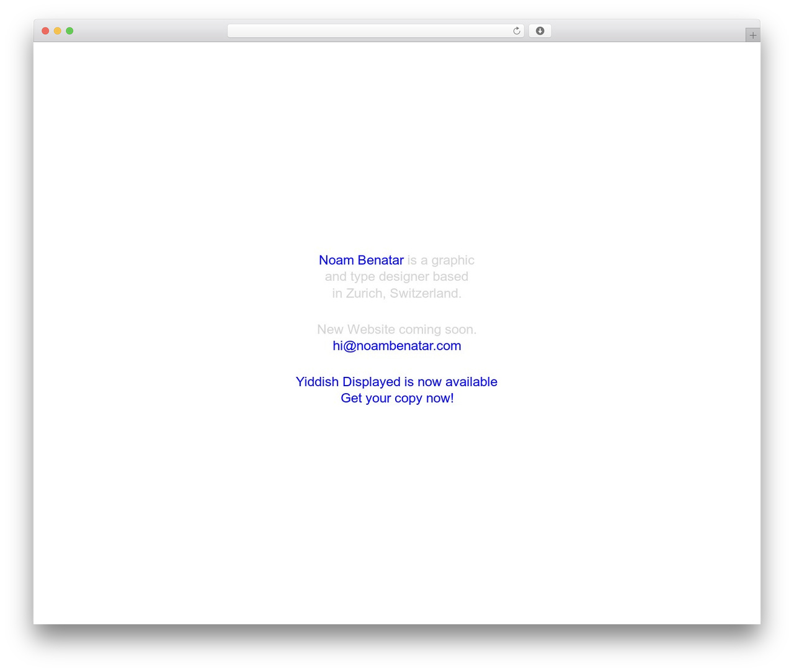Click inside the browser address bar
The width and height of the screenshot is (794, 672).
(375, 31)
